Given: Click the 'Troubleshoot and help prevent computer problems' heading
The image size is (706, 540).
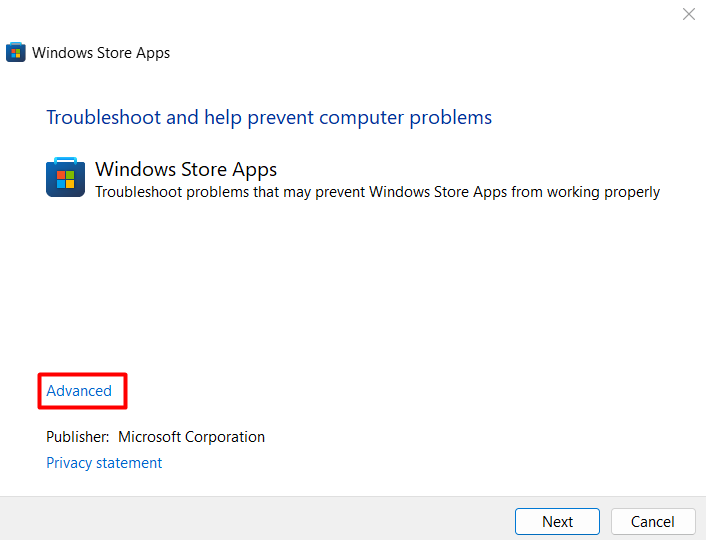Looking at the screenshot, I should (269, 117).
